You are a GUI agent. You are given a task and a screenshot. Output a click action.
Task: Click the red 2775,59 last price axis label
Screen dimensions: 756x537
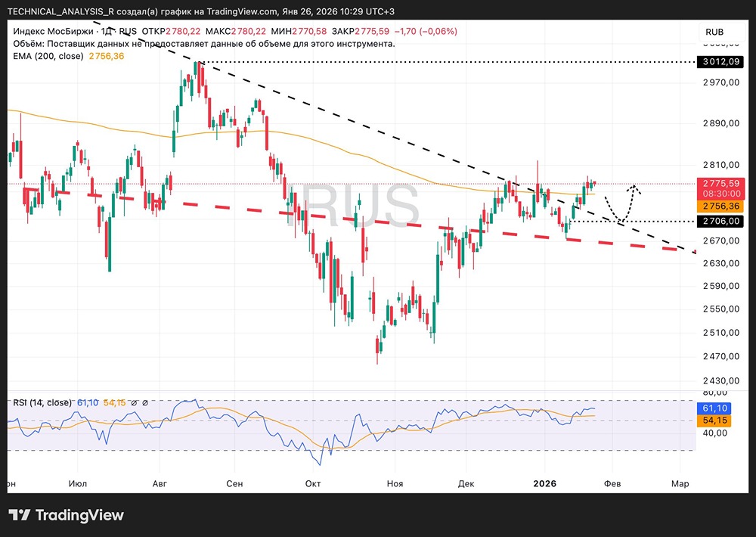pos(721,183)
